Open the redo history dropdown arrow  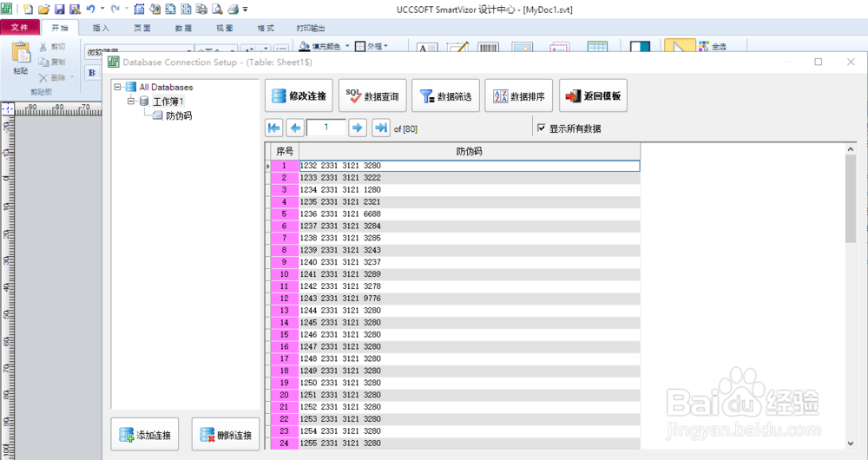pyautogui.click(x=127, y=9)
